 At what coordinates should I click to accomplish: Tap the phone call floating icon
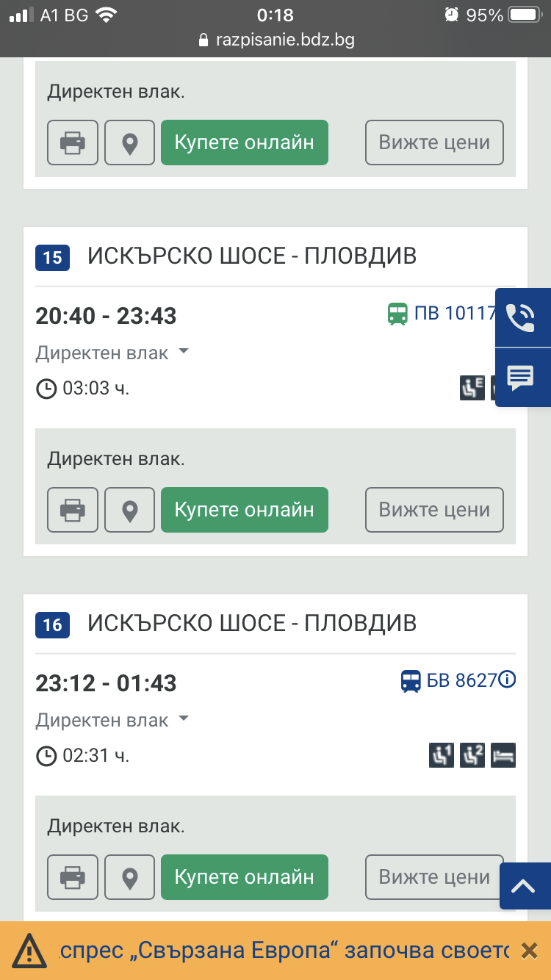(x=522, y=317)
